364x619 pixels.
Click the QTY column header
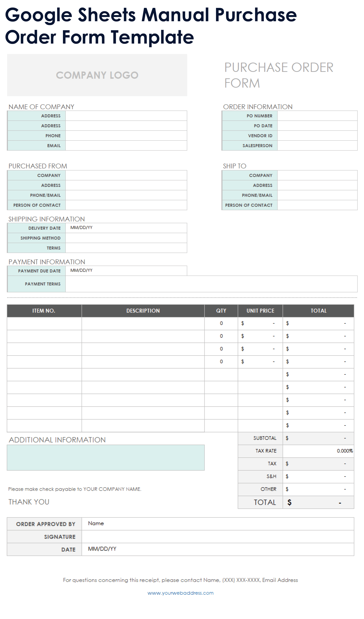pyautogui.click(x=221, y=311)
